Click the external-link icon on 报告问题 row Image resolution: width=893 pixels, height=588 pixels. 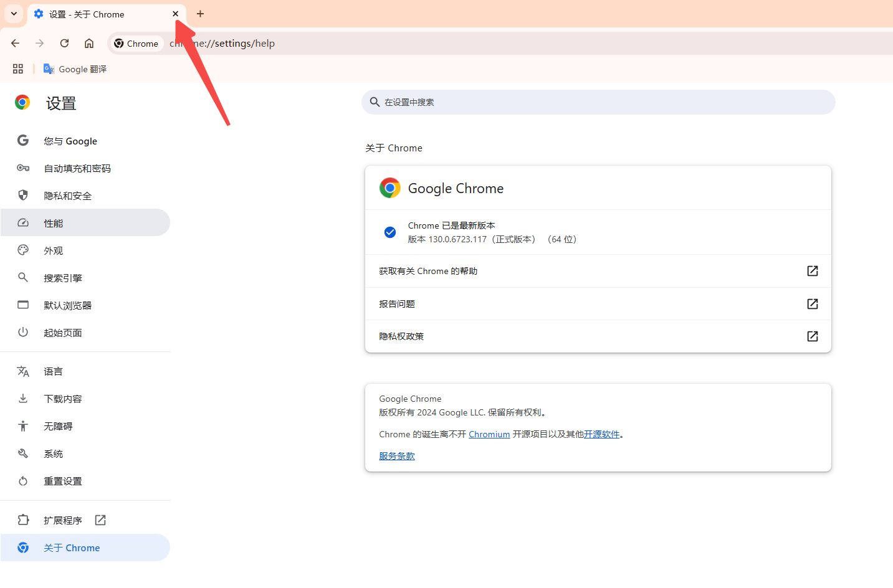(813, 304)
